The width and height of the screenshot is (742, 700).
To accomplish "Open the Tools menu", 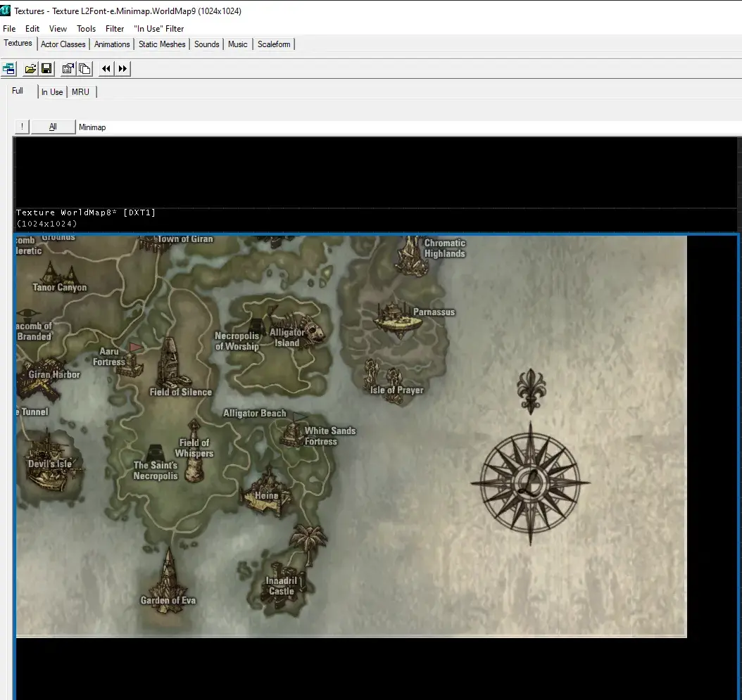I will coord(86,29).
